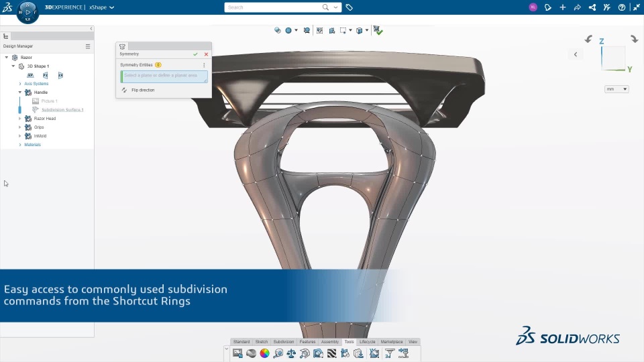The image size is (644, 362).
Task: Switch to the Assembly tab
Action: [x=330, y=341]
